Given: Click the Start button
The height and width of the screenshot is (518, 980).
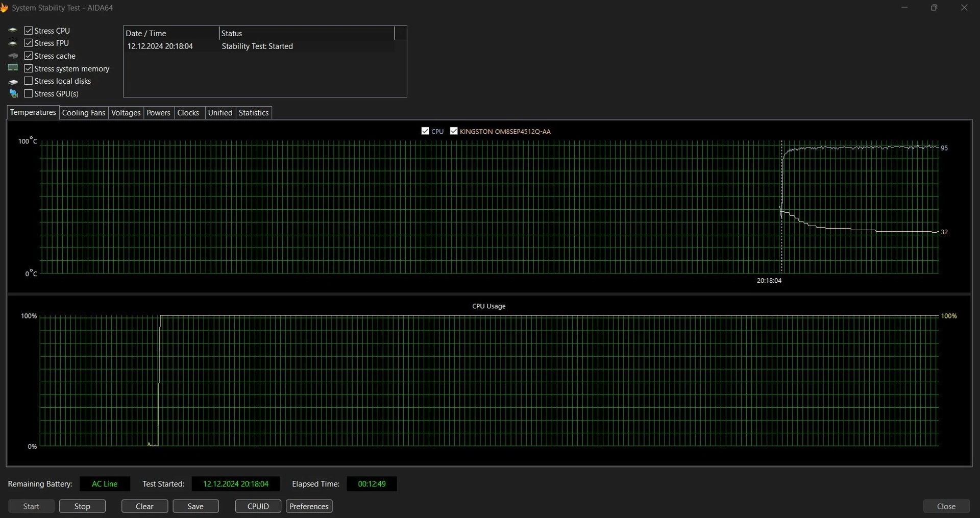Looking at the screenshot, I should (x=31, y=506).
